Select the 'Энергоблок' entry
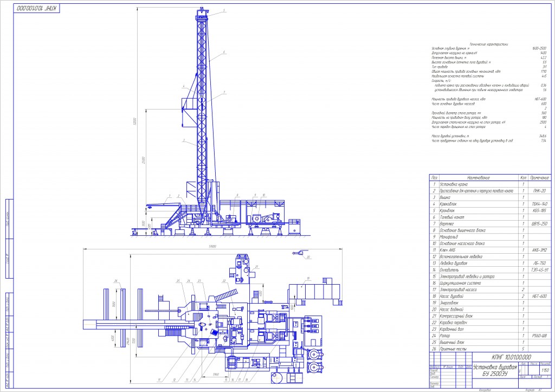The image size is (555, 392). coord(449,303)
